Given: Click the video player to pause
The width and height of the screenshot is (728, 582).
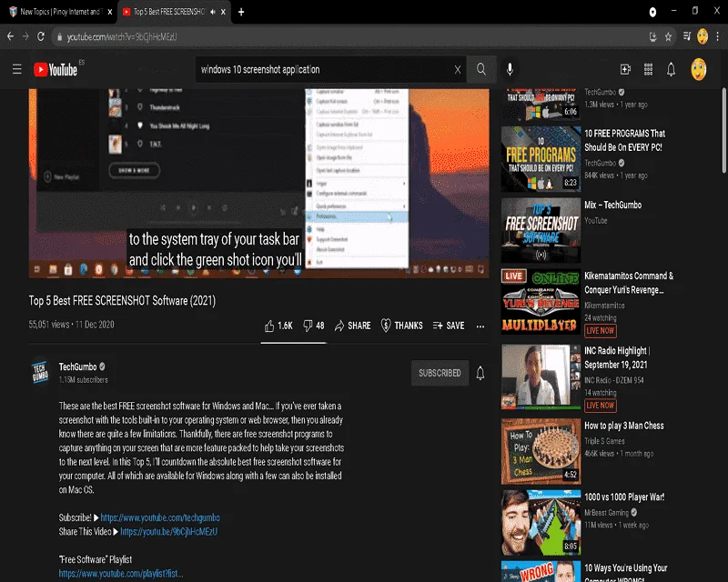Looking at the screenshot, I should click(x=258, y=184).
